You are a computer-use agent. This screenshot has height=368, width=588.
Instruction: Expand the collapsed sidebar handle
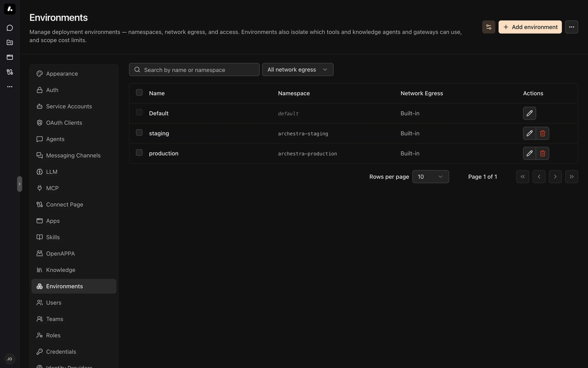click(x=20, y=184)
